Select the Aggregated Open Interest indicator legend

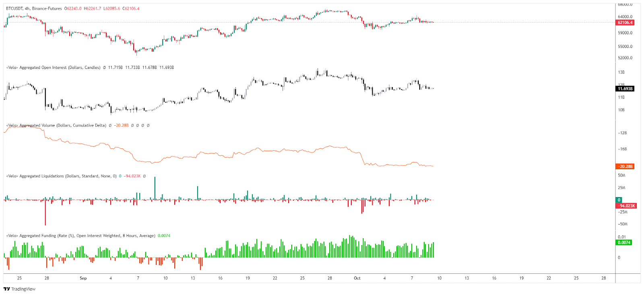click(x=53, y=68)
